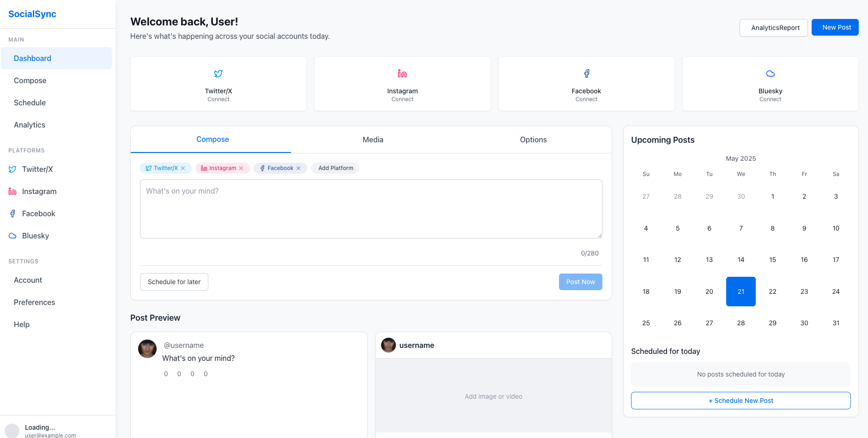Click Schedule New Post below the calendar
The image size is (868, 438).
(741, 400)
